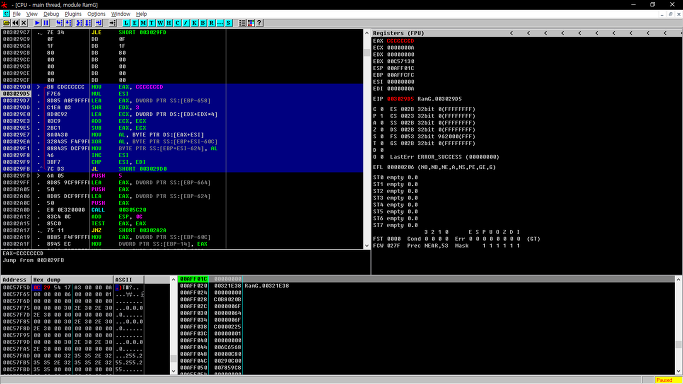Restart program with the rewind icon
683x384 pixels.
pyautogui.click(x=15, y=23)
